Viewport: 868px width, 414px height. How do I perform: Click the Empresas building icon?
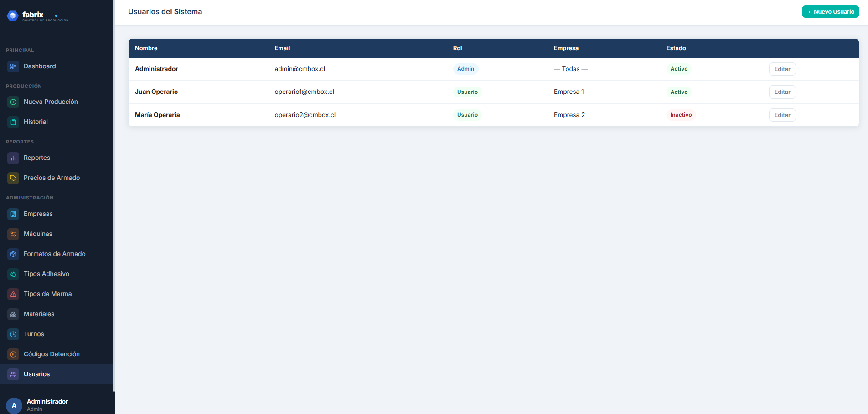(x=13, y=214)
